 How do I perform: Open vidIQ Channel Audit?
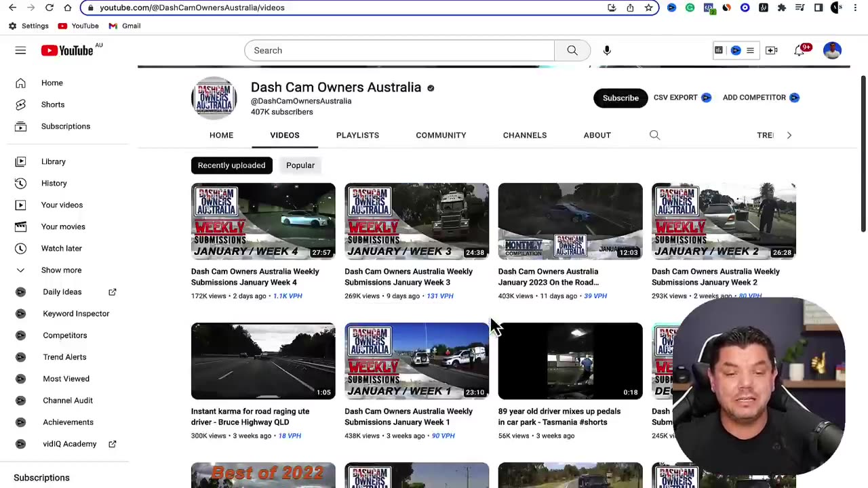[68, 400]
